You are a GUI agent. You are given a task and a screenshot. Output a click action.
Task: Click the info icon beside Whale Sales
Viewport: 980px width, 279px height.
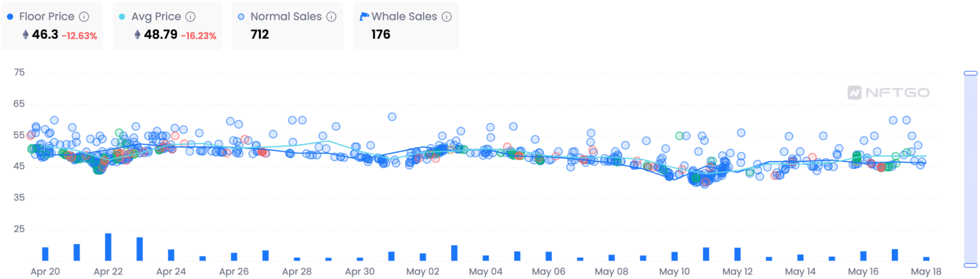[x=447, y=17]
